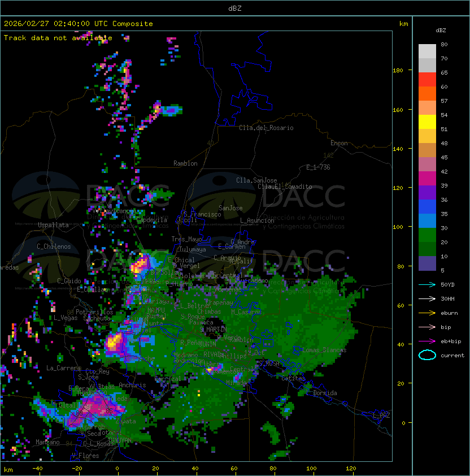470x476 pixels.
Task: Click the Zapata map label
Action: pos(125,421)
